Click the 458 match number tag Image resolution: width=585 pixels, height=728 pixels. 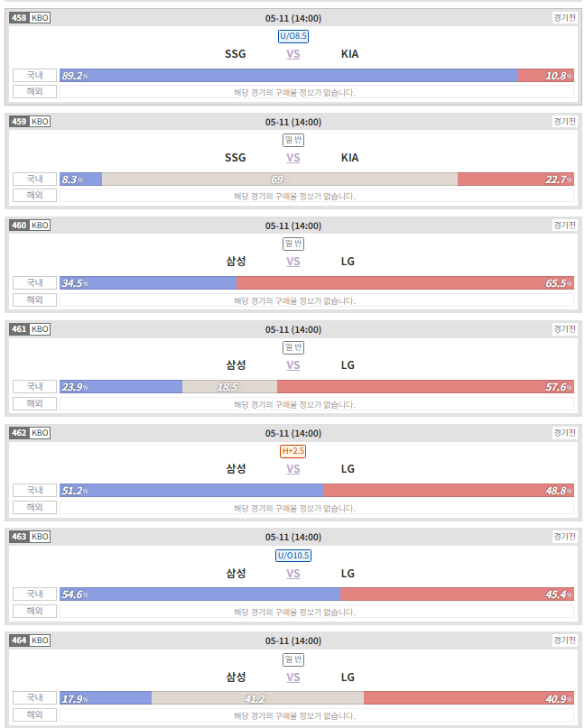pos(19,18)
